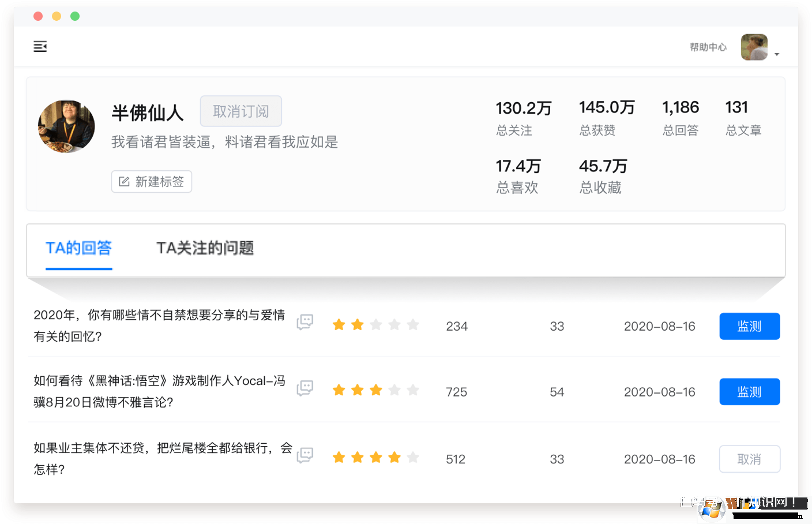The image size is (812, 524).
Task: Cancel monitoring for the 烂尾楼 question
Action: pos(749,459)
